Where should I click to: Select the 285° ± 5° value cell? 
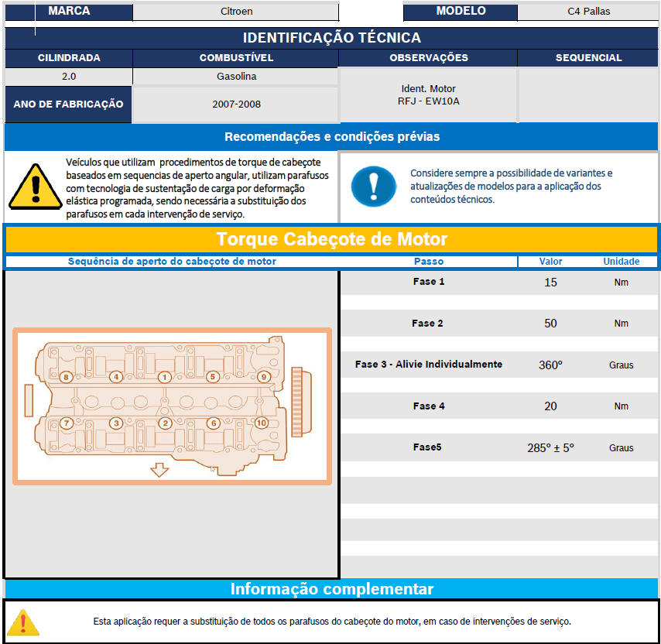[550, 447]
